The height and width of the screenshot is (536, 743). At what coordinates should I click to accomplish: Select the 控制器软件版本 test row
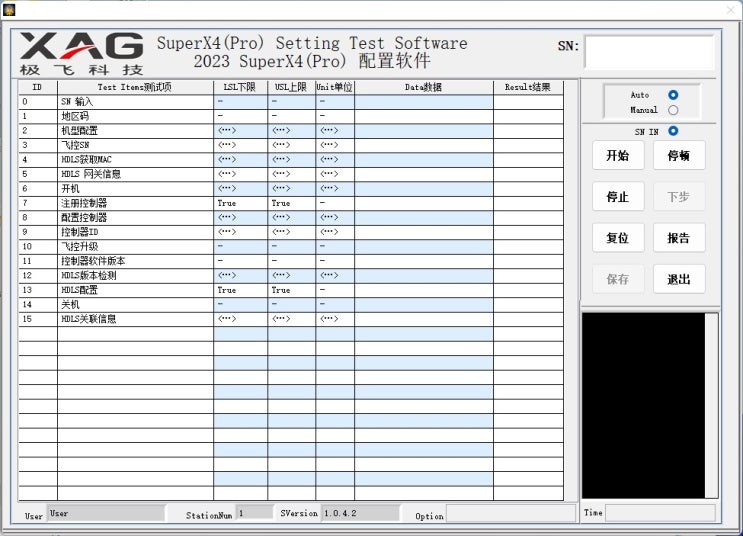291,261
